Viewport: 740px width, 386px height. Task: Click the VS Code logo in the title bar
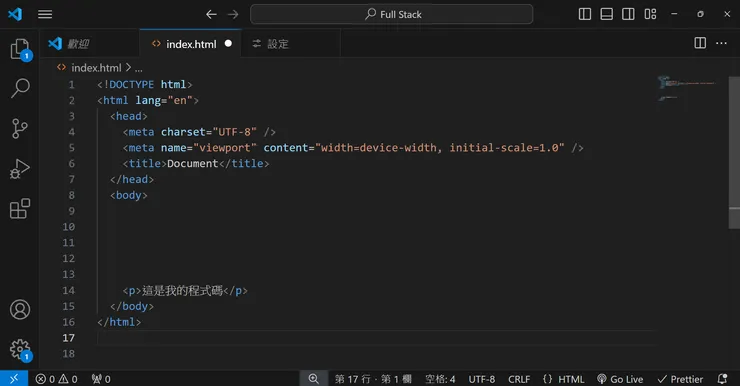tap(15, 14)
